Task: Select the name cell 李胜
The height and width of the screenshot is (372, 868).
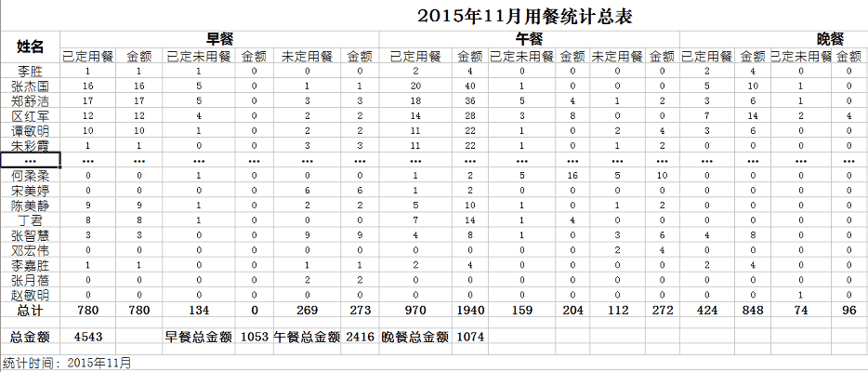Action: point(31,71)
